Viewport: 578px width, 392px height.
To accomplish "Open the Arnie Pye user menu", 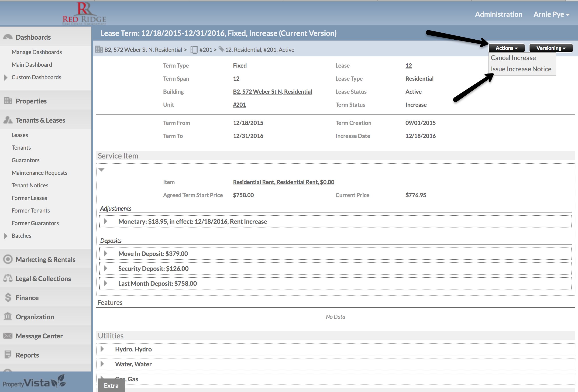I will [551, 14].
